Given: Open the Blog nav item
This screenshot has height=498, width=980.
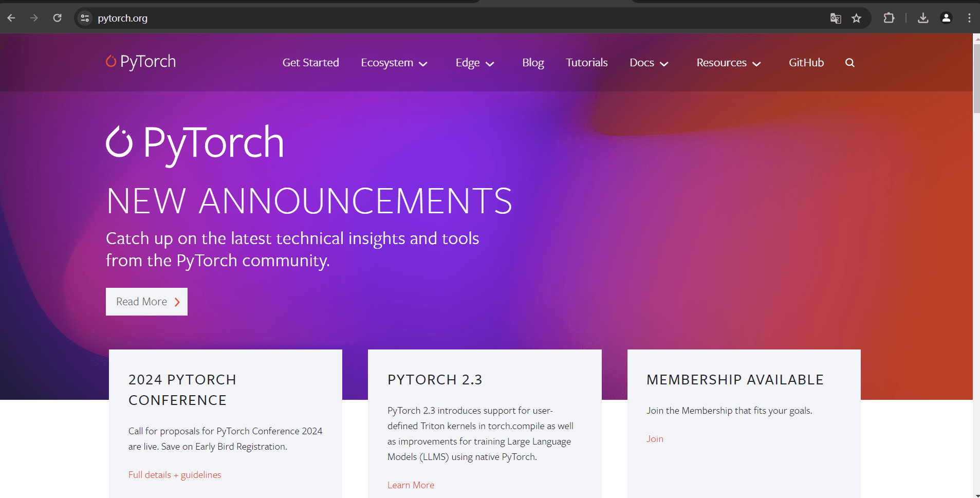Looking at the screenshot, I should click(533, 63).
